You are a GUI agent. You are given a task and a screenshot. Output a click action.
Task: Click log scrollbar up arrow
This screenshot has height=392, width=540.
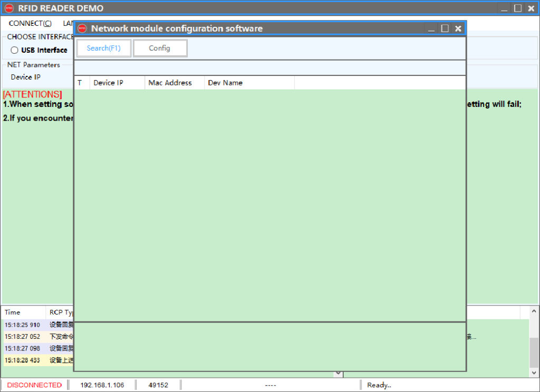534,311
